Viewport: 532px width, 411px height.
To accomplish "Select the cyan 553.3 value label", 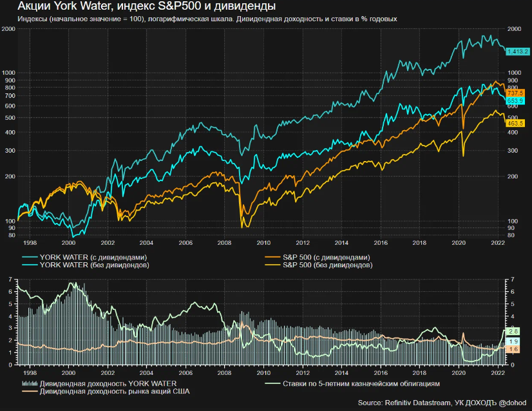I will 515,101.
